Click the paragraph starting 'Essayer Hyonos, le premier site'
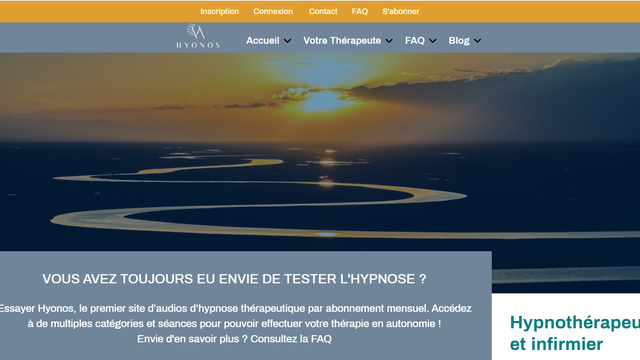Viewport: 640px width, 360px height. tap(235, 323)
